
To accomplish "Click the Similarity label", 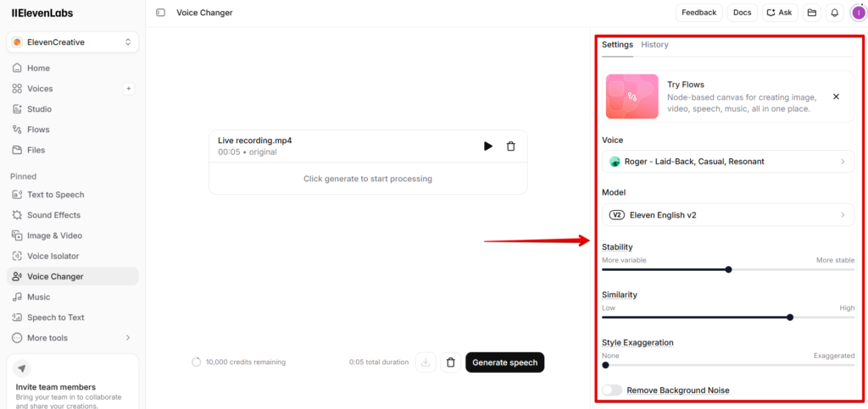I will pos(620,295).
